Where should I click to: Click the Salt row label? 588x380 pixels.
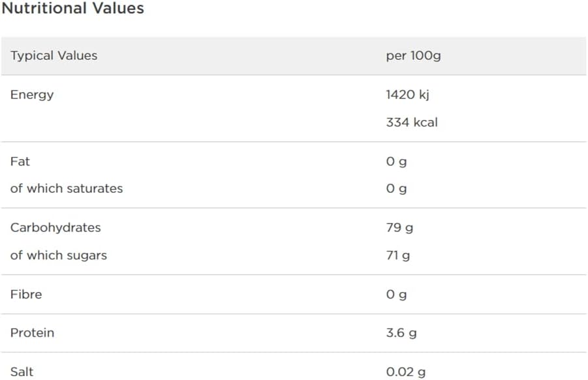[22, 372]
